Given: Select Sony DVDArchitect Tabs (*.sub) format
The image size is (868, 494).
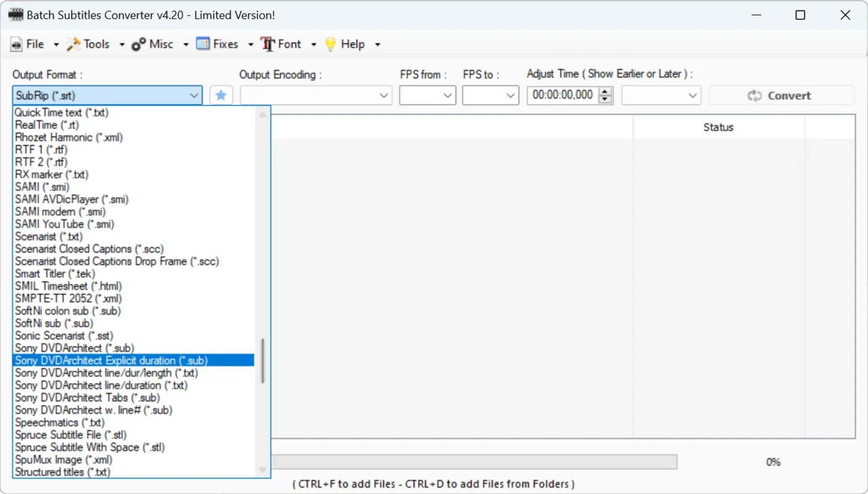Looking at the screenshot, I should (133, 398).
